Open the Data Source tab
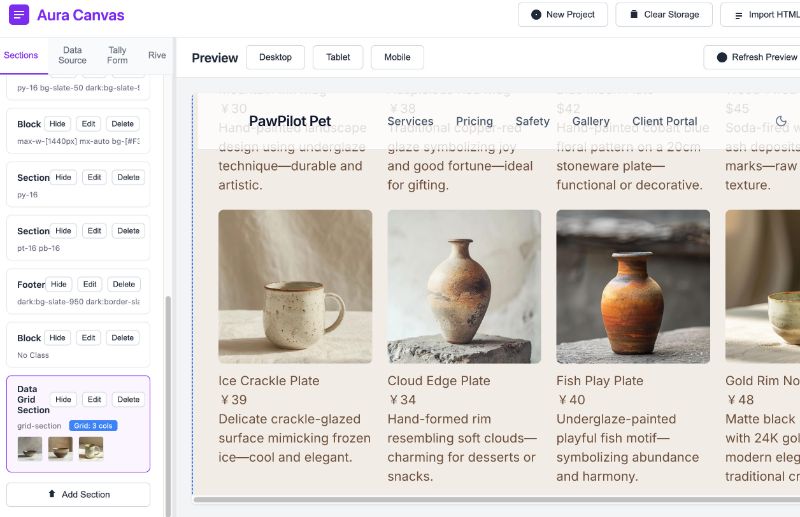 point(72,55)
